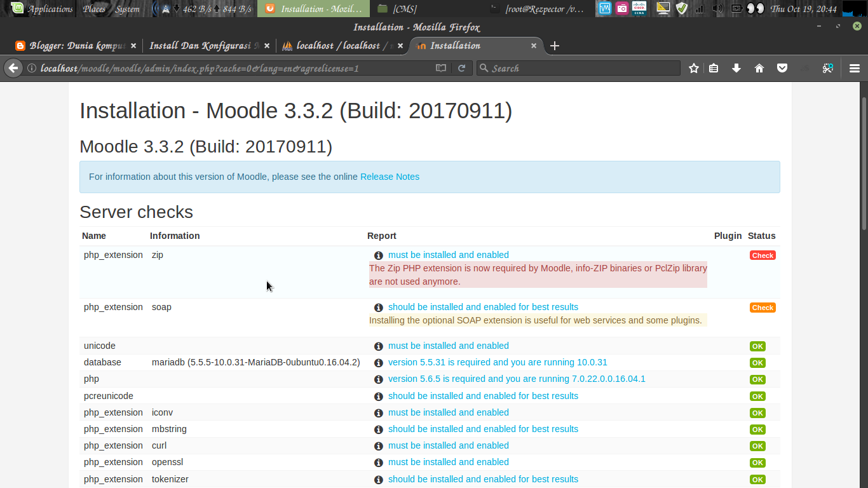This screenshot has width=868, height=488.
Task: Open the System menu
Action: click(x=128, y=9)
